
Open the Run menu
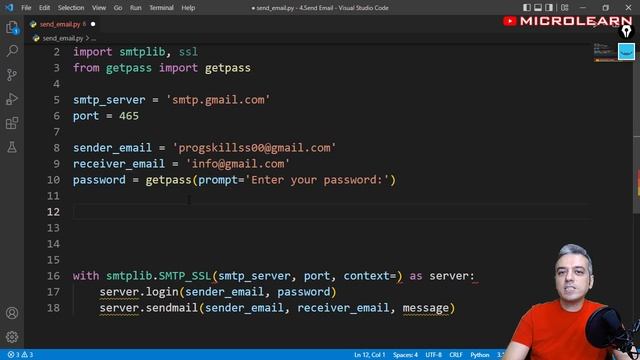(x=136, y=8)
